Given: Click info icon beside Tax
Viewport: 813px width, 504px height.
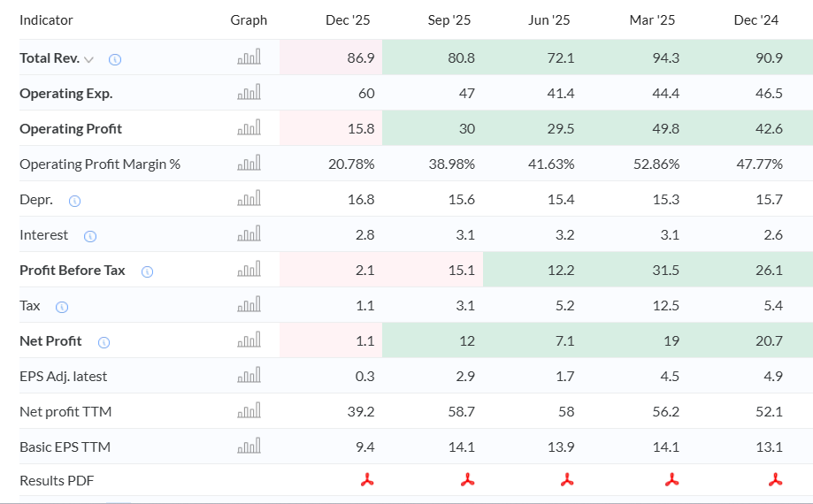Looking at the screenshot, I should click(x=62, y=307).
